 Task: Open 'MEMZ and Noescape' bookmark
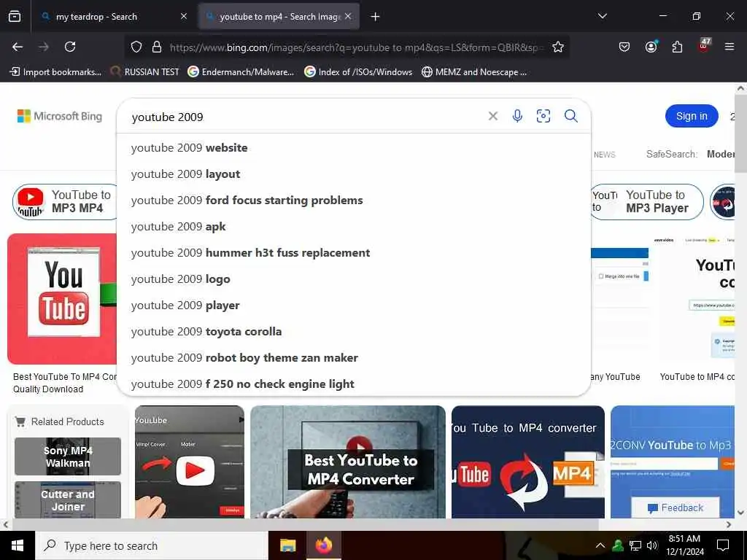click(x=474, y=72)
